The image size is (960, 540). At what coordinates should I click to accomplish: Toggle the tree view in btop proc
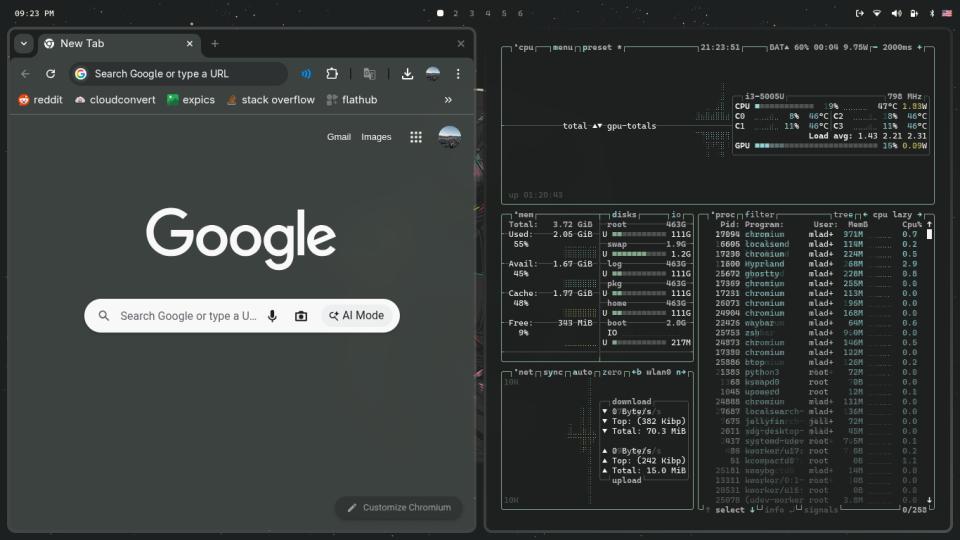point(844,215)
